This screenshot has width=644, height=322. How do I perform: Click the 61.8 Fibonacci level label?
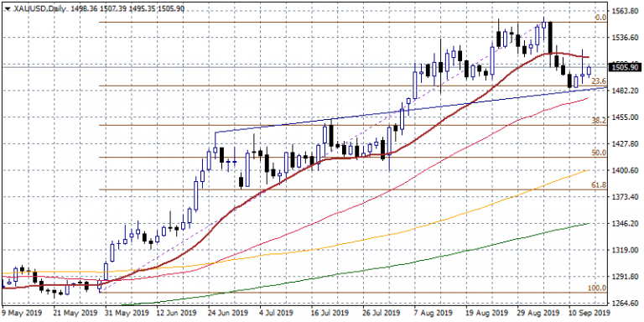[x=600, y=185]
